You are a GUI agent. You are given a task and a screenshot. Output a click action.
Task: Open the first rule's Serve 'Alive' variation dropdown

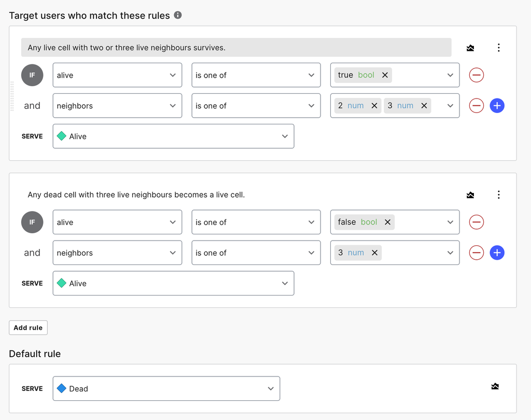pos(173,136)
